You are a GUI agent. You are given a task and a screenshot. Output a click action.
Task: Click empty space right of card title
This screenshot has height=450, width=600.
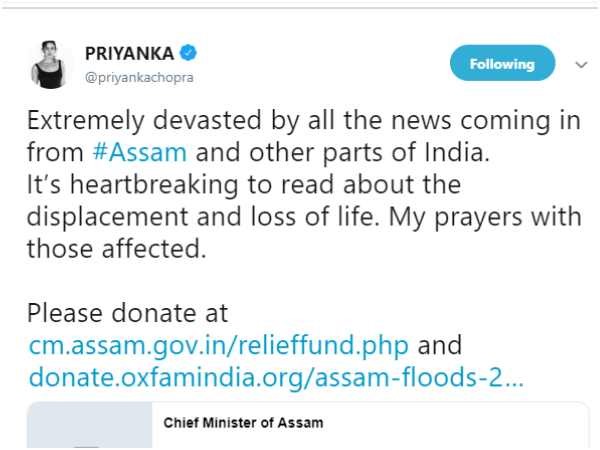click(450, 423)
